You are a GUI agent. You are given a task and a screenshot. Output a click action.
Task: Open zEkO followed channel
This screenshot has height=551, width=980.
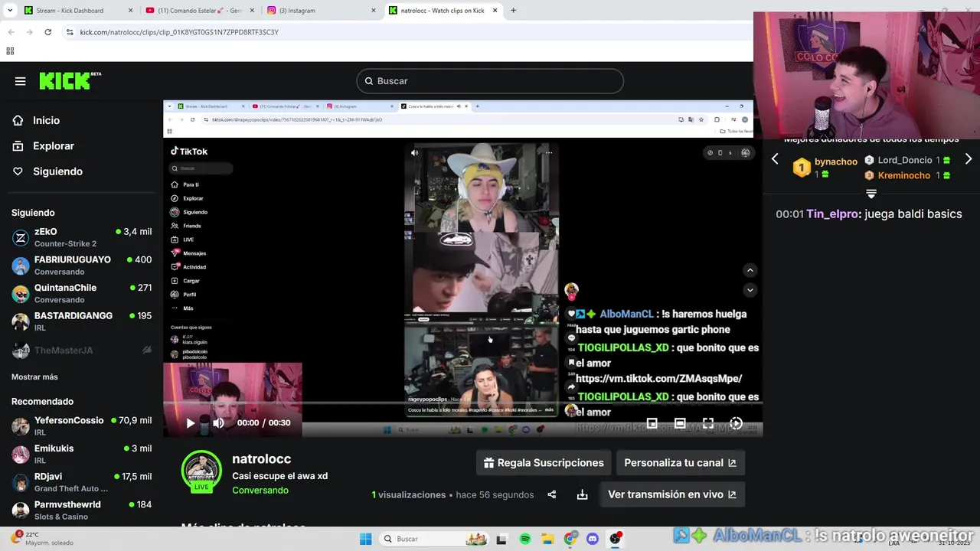(x=82, y=237)
